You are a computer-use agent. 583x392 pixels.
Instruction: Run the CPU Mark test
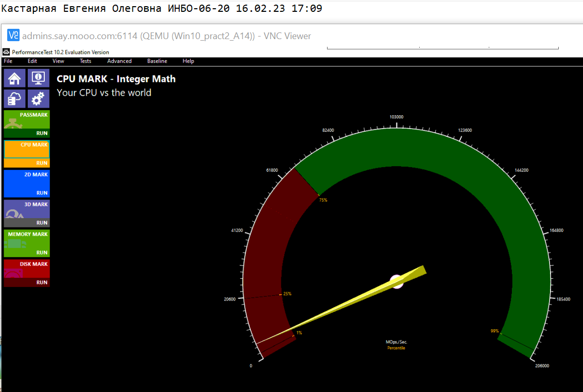pyautogui.click(x=27, y=163)
